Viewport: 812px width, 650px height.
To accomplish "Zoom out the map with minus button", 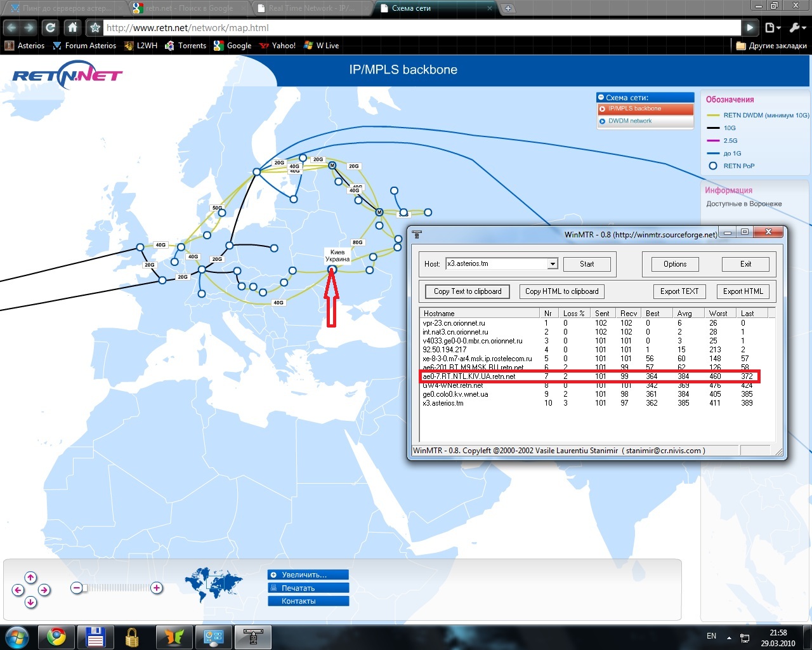I will [x=77, y=588].
